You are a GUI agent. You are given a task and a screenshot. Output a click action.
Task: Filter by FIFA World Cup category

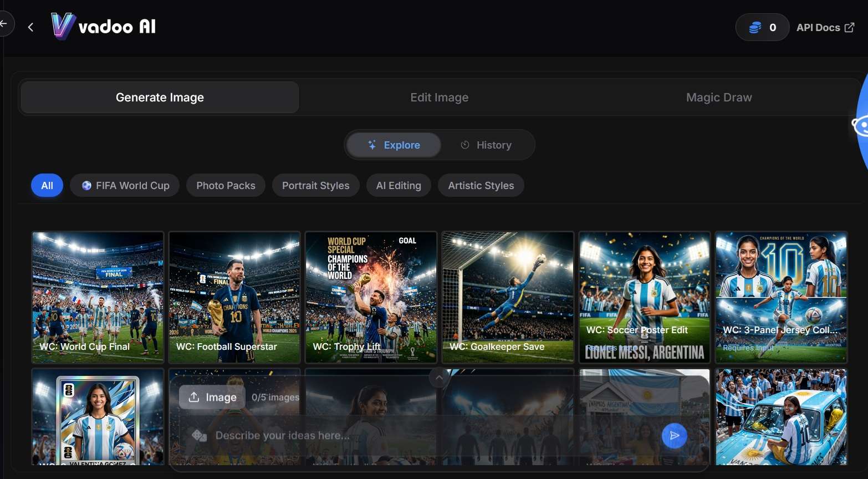click(x=125, y=186)
